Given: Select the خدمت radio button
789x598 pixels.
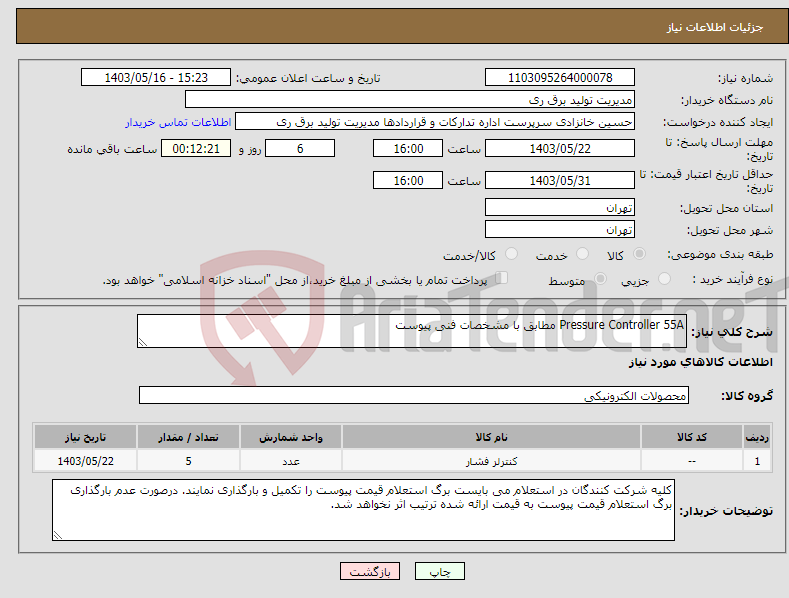Looking at the screenshot, I should [582, 254].
